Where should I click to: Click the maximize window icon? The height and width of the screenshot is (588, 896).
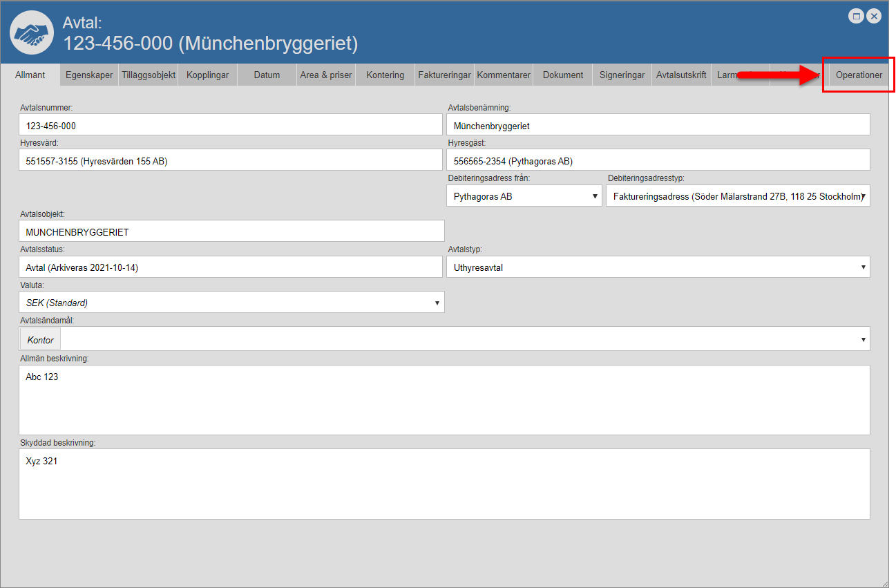[857, 16]
